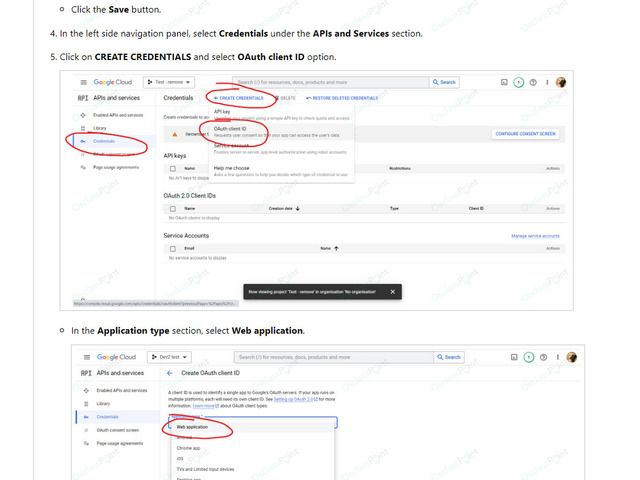Image resolution: width=640 pixels, height=480 pixels.
Task: Focus the search field in Credentials screenshot
Action: pyautogui.click(x=331, y=82)
